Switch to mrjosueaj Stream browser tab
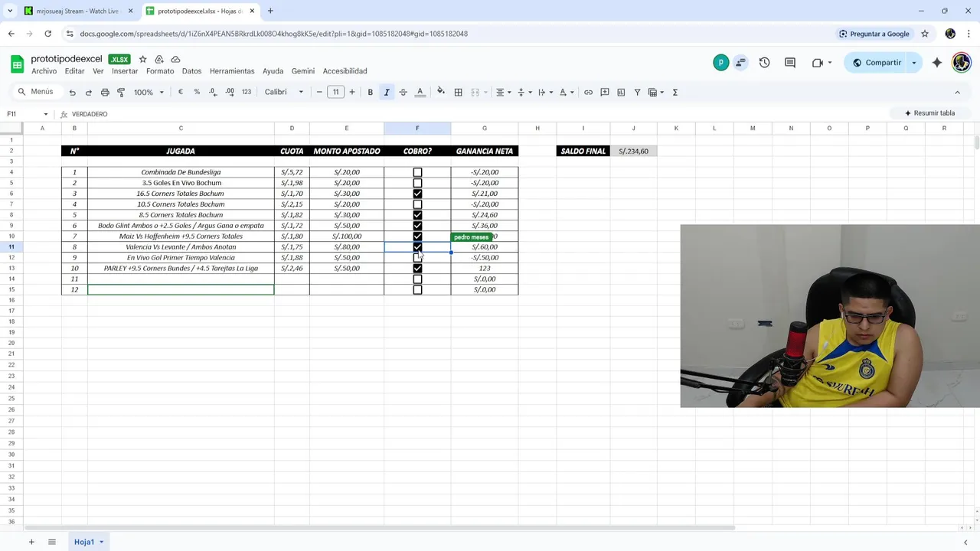This screenshot has height=551, width=980. coord(77,11)
